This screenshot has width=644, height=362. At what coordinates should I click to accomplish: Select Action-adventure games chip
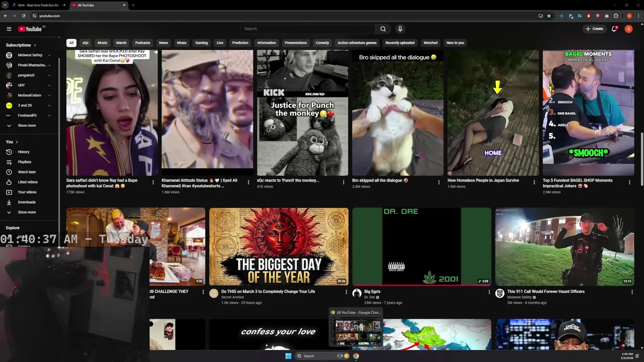tap(357, 43)
